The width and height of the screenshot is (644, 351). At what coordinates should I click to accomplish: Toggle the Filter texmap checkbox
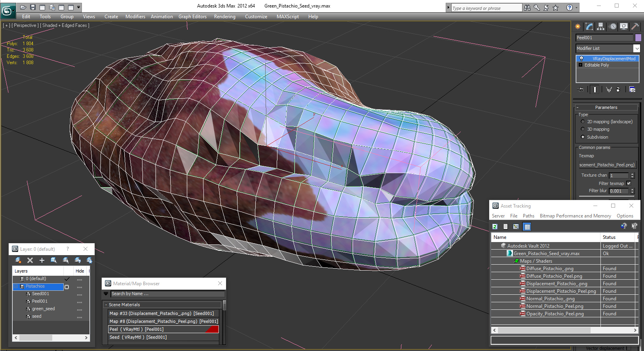click(629, 183)
